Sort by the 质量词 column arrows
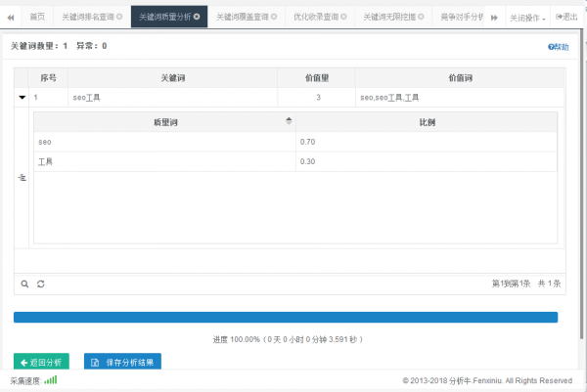 (x=289, y=121)
